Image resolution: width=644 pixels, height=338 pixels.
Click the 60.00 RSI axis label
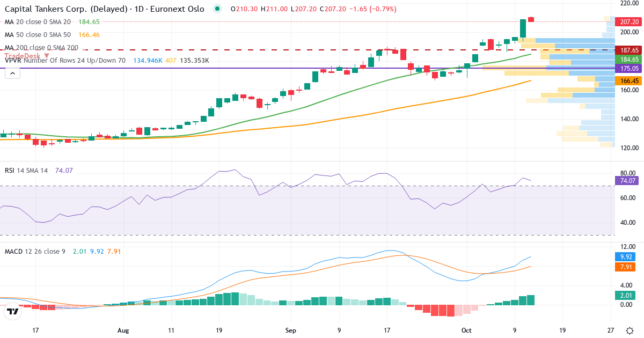[629, 198]
